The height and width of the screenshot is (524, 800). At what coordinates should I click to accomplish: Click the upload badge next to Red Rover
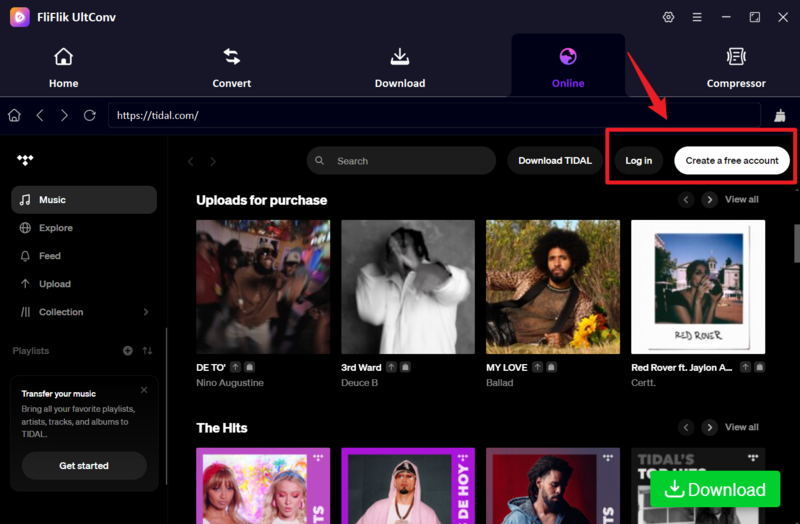[x=745, y=367]
